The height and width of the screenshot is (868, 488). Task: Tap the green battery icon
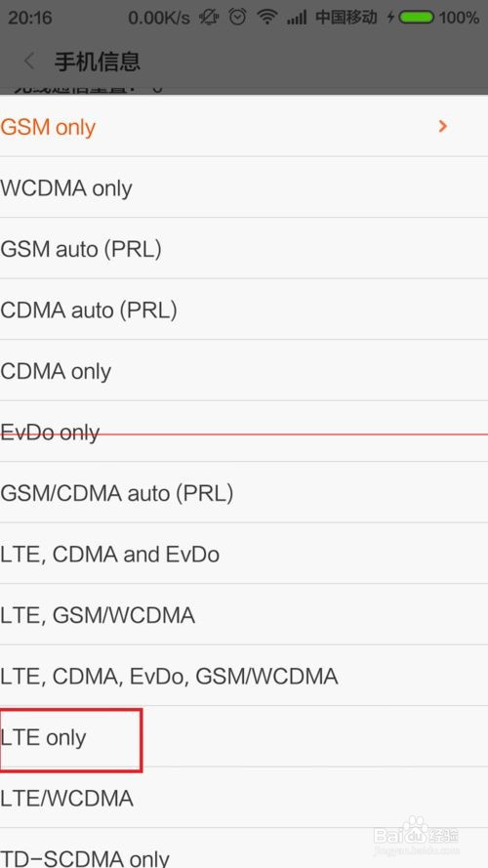416,18
